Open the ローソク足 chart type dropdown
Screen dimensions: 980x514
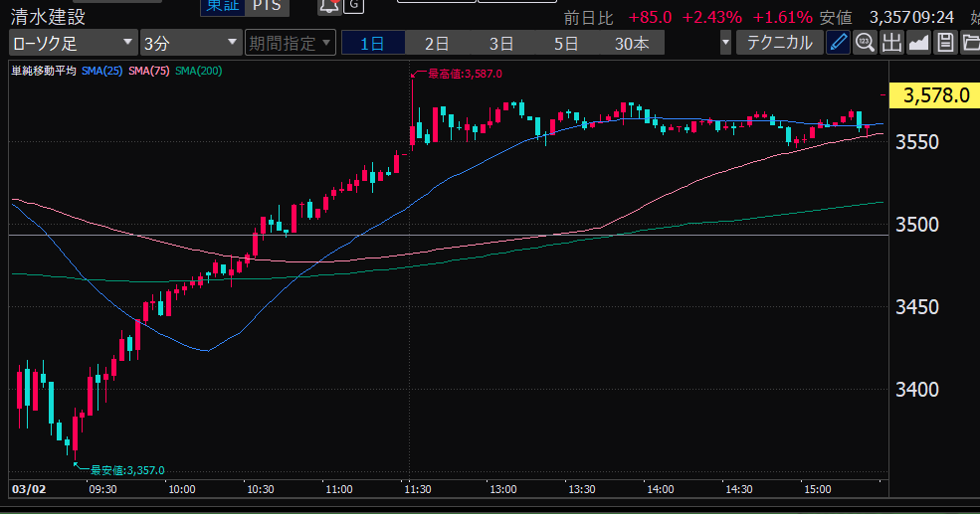coord(73,43)
